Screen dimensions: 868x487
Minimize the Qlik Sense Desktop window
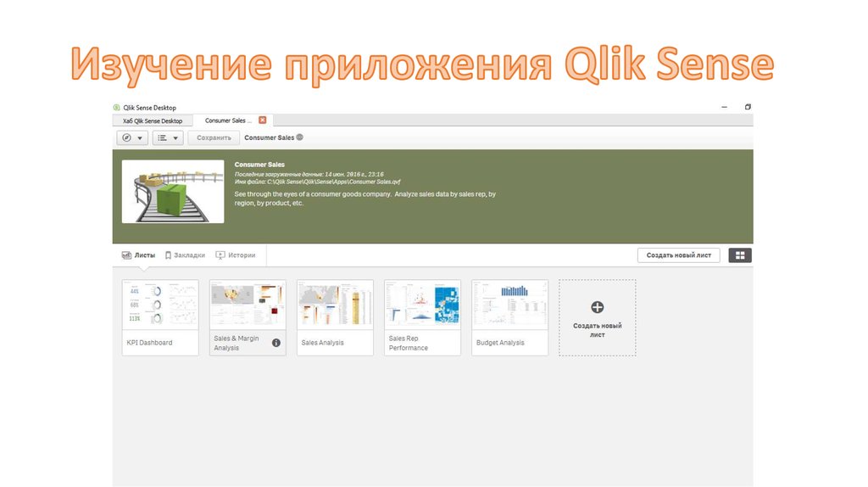724,107
